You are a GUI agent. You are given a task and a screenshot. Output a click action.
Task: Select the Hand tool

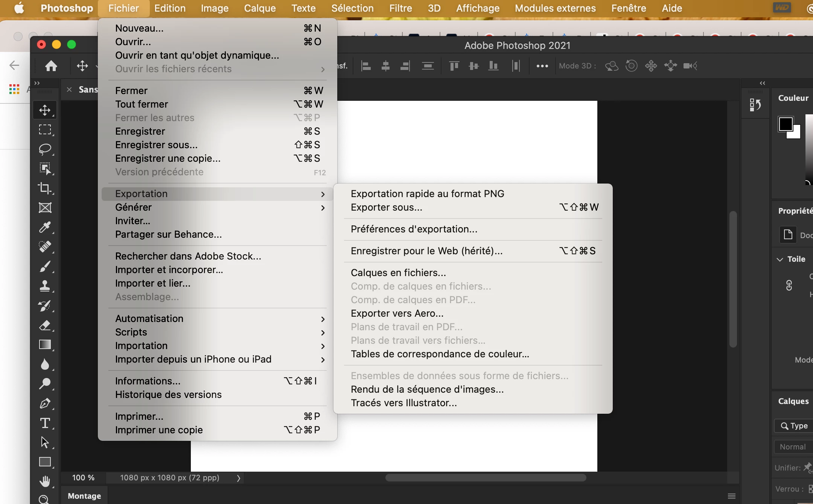[45, 481]
